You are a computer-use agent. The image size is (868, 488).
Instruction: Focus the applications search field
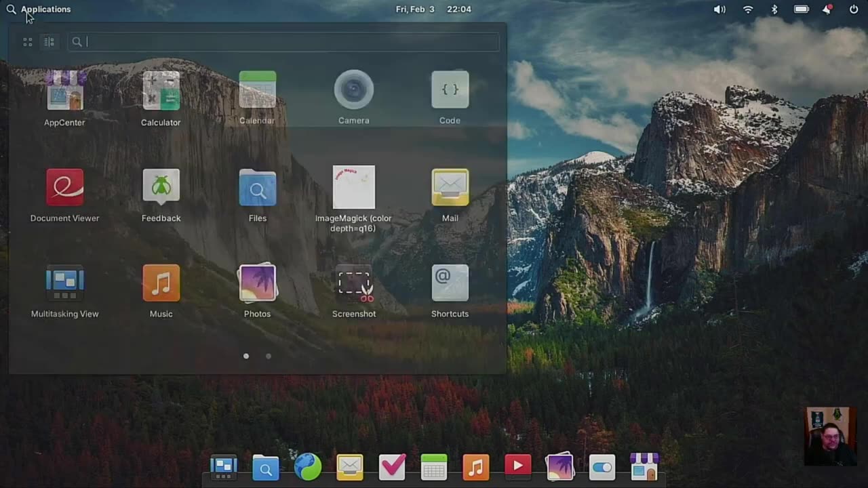coord(283,42)
